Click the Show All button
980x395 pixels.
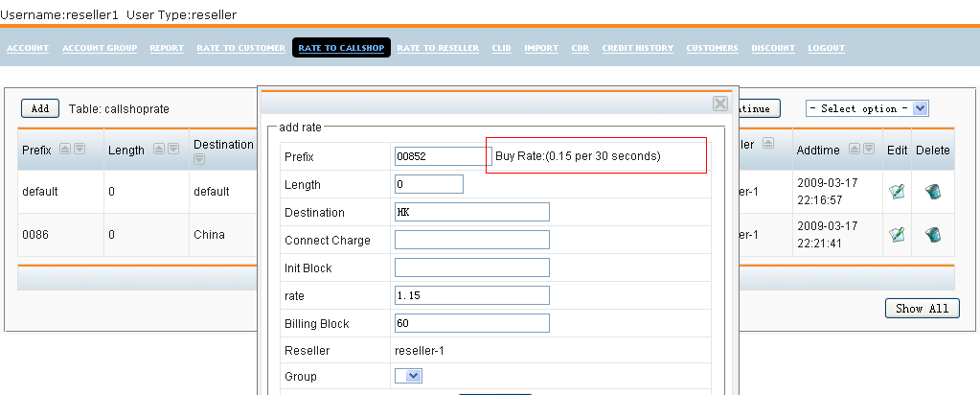pos(922,308)
